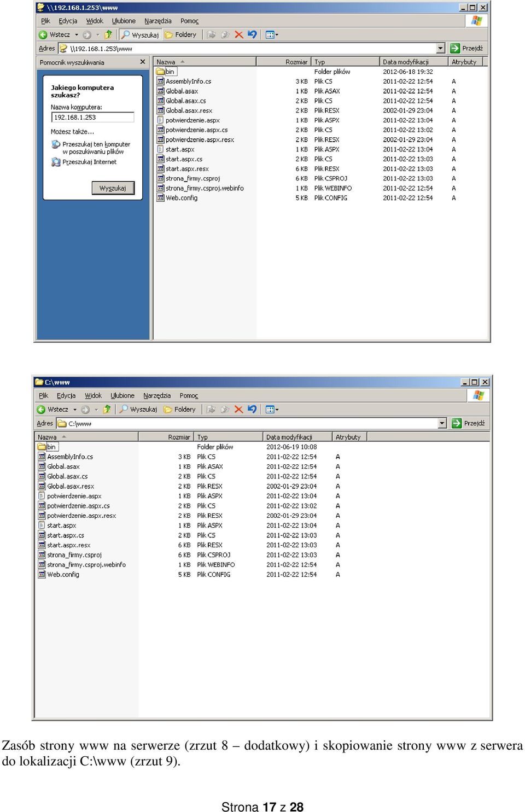Click Przeszukaj Internet link
Image resolution: width=525 pixels, height=812 pixels.
click(x=90, y=162)
